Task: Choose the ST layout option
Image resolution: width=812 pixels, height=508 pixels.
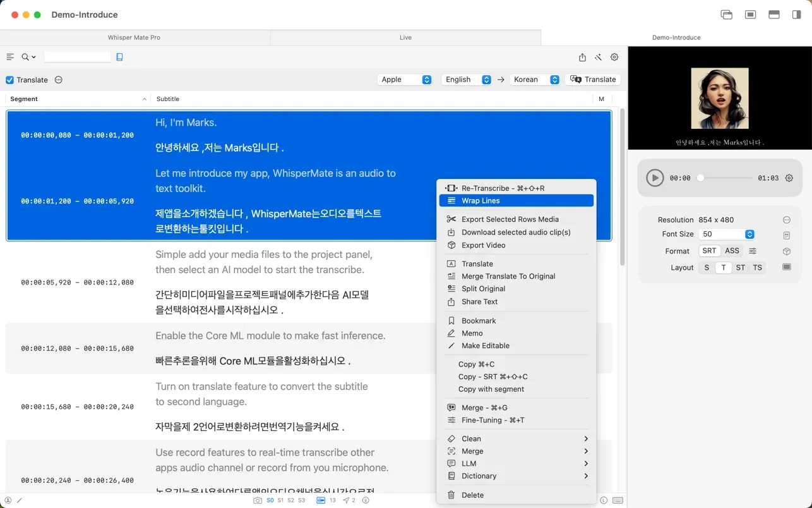Action: (740, 268)
